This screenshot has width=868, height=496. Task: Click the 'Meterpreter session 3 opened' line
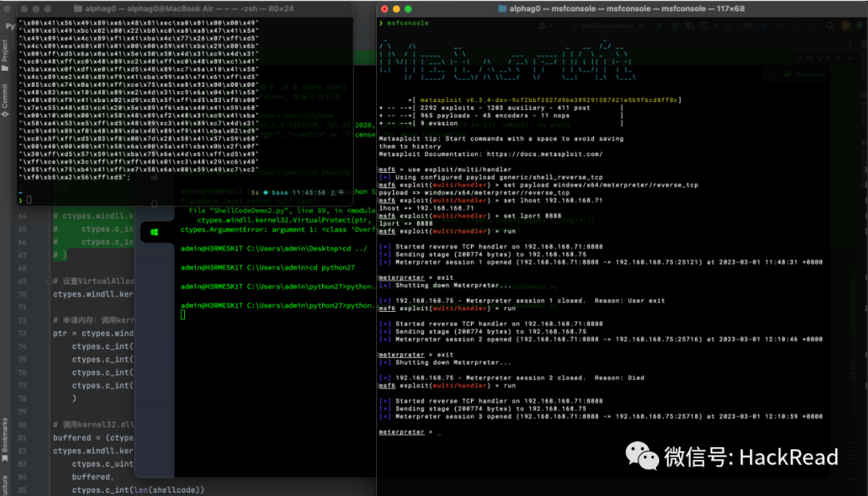click(x=600, y=416)
